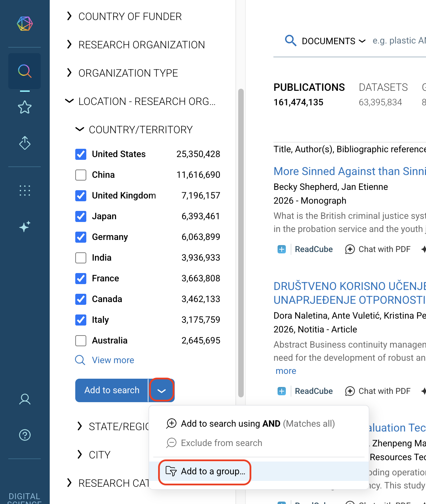Uncheck the Japan checkbox
This screenshot has height=504, width=426.
[x=81, y=216]
